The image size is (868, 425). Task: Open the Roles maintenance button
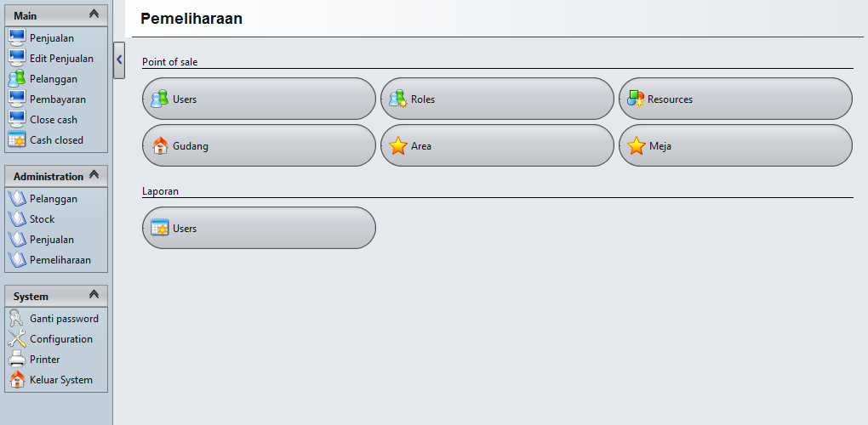(497, 99)
